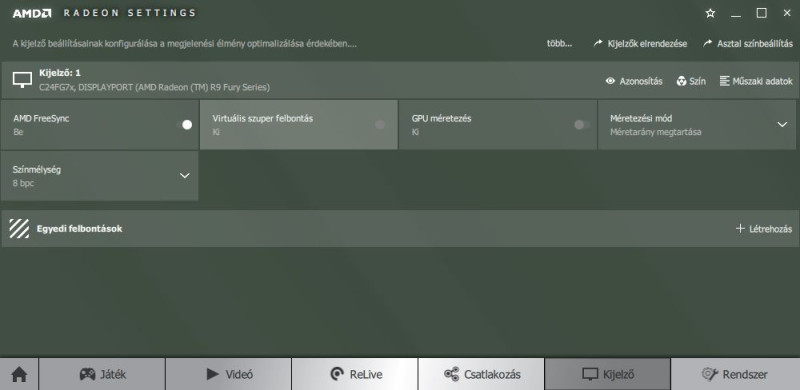Click the monitor icon beside Kijelző: 1
The image size is (800, 390).
point(22,80)
